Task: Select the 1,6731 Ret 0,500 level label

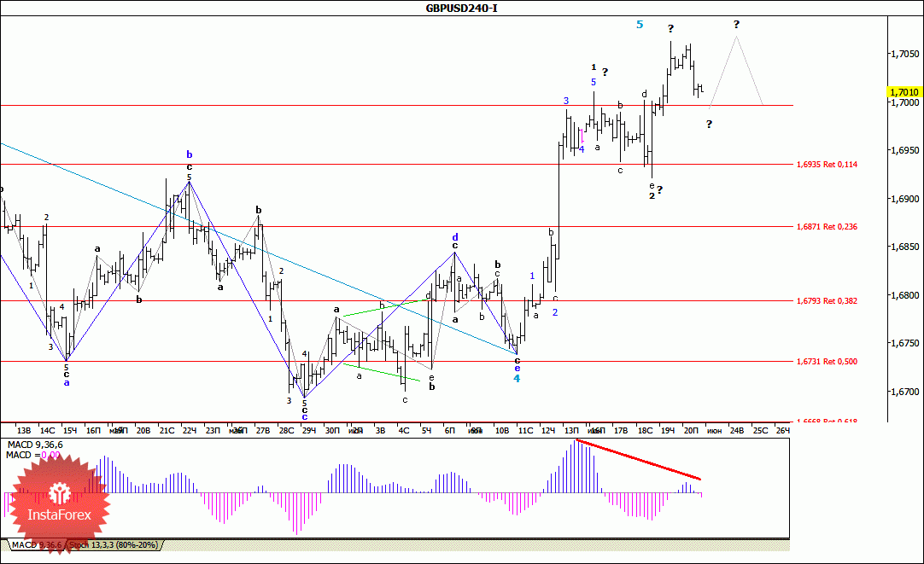Action: (827, 362)
